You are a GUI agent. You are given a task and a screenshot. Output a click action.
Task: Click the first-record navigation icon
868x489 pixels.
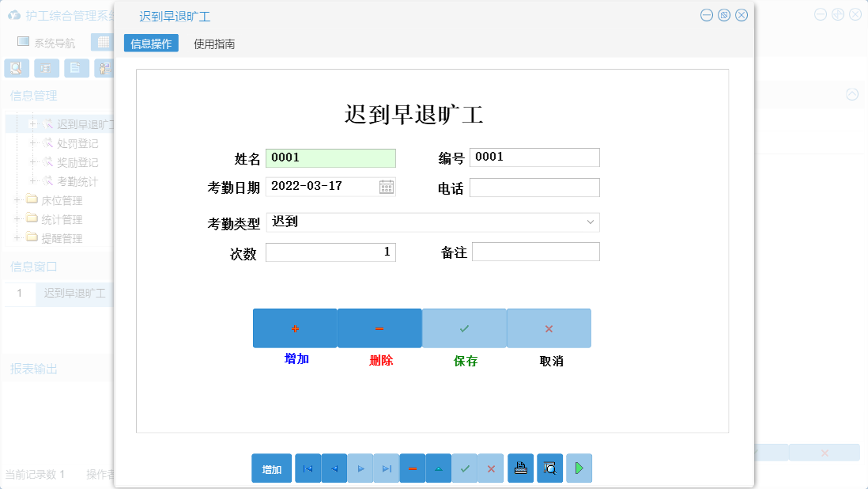tap(308, 468)
